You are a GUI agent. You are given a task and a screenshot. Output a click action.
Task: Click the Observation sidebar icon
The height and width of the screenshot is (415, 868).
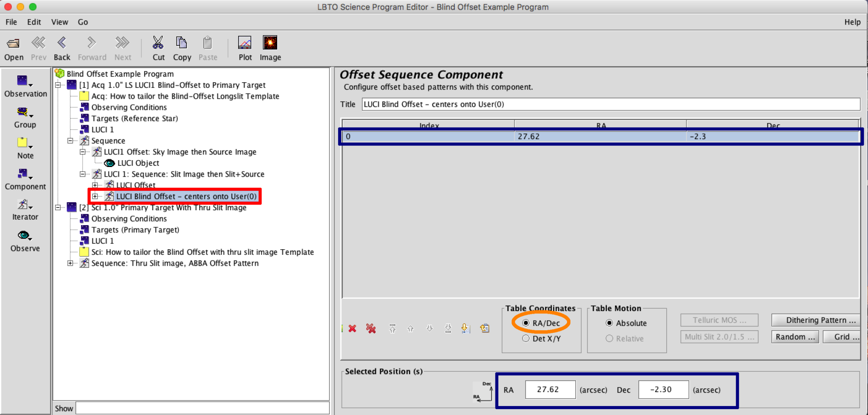(22, 81)
